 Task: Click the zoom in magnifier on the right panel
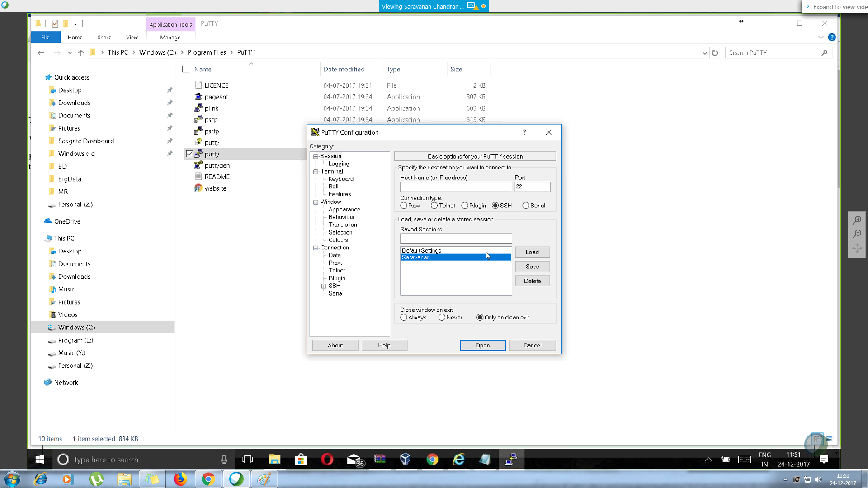tap(857, 220)
